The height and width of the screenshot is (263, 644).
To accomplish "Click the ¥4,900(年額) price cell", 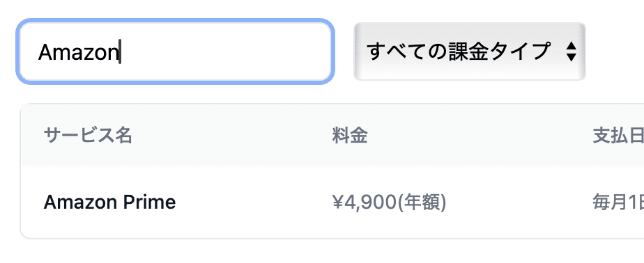I will (x=390, y=202).
